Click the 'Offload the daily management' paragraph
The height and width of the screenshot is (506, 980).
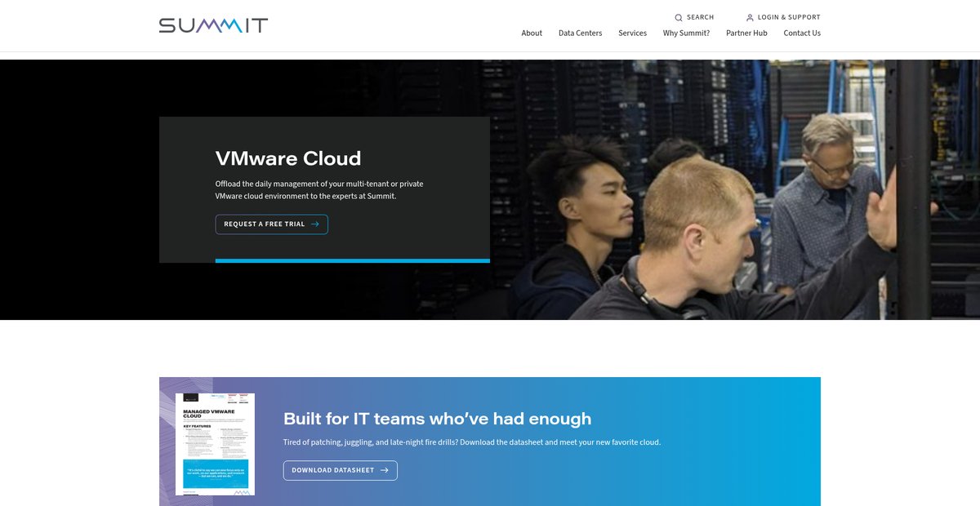tap(319, 190)
